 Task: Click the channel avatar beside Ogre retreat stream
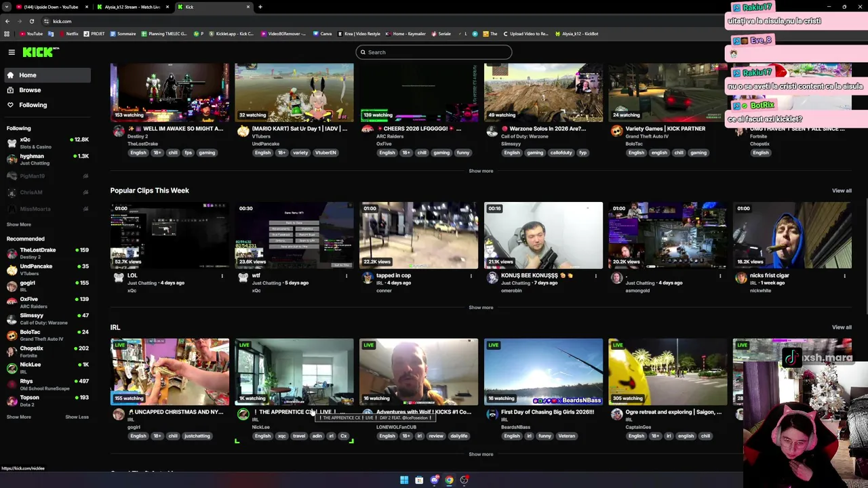coord(616,414)
